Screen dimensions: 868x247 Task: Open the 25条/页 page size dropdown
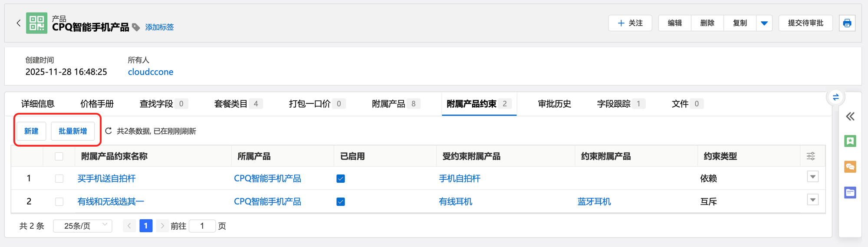pos(82,226)
